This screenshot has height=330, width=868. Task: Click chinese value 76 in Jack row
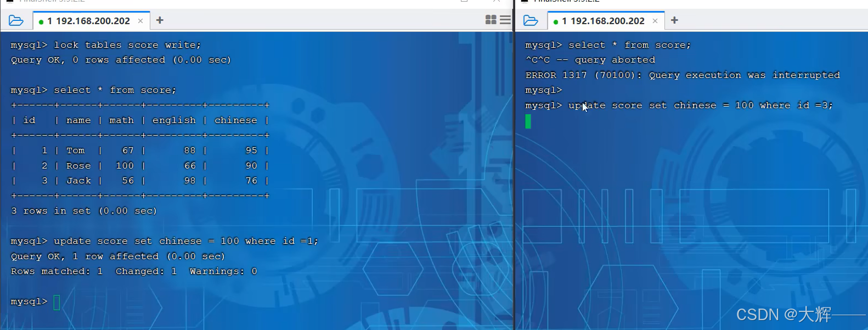pyautogui.click(x=251, y=181)
